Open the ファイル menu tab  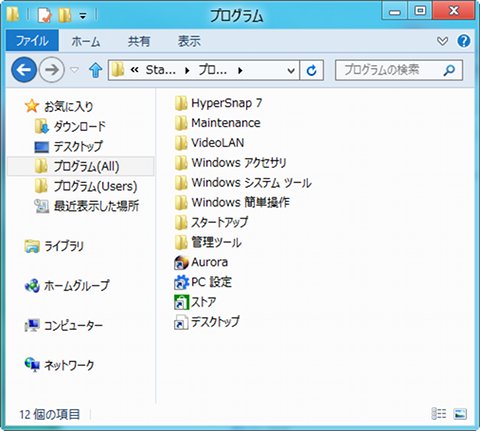click(x=32, y=41)
